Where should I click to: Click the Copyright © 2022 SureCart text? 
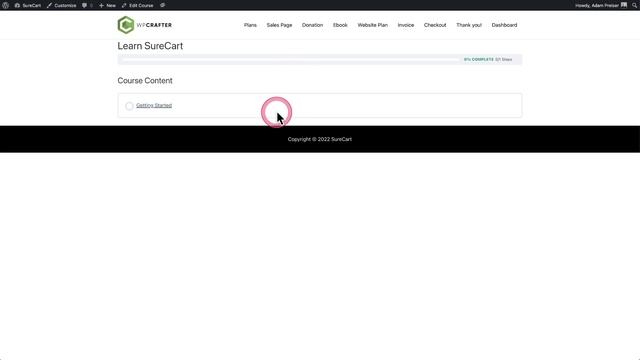coord(320,139)
